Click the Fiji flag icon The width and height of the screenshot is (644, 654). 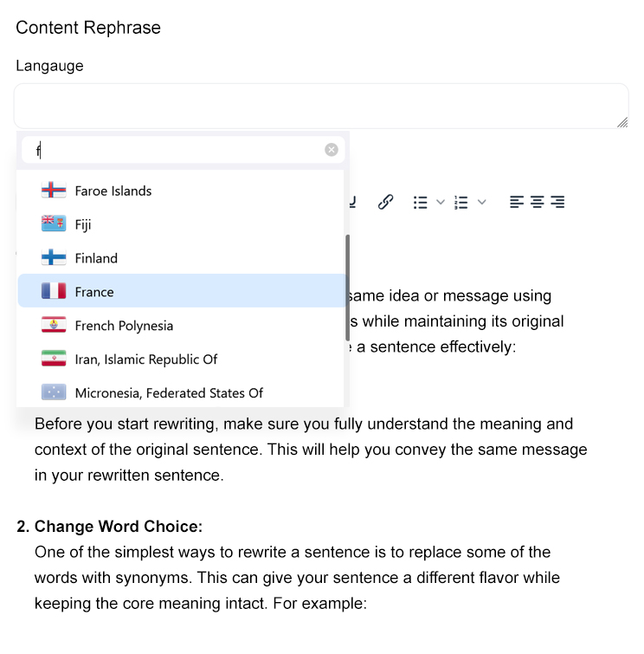pos(54,224)
